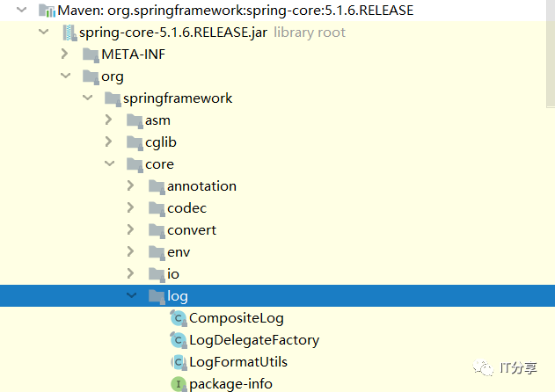Click the LogFormatUtils class icon
This screenshot has width=555, height=392.
(179, 362)
